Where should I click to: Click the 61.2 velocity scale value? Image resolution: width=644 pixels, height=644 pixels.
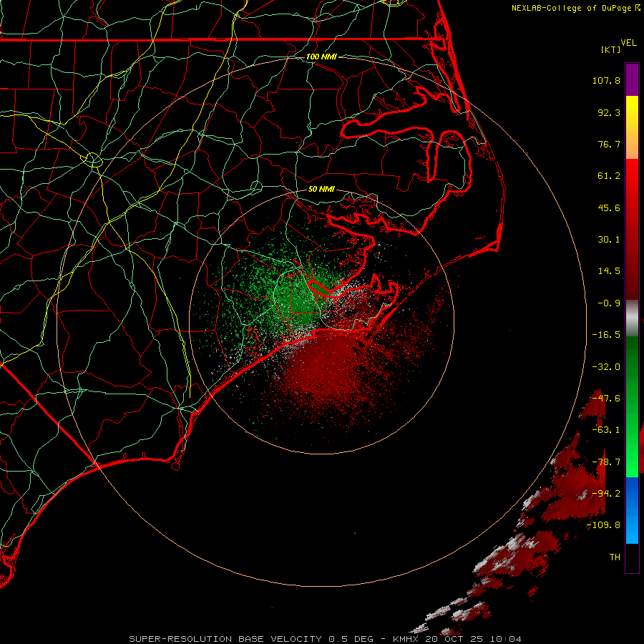pos(609,176)
